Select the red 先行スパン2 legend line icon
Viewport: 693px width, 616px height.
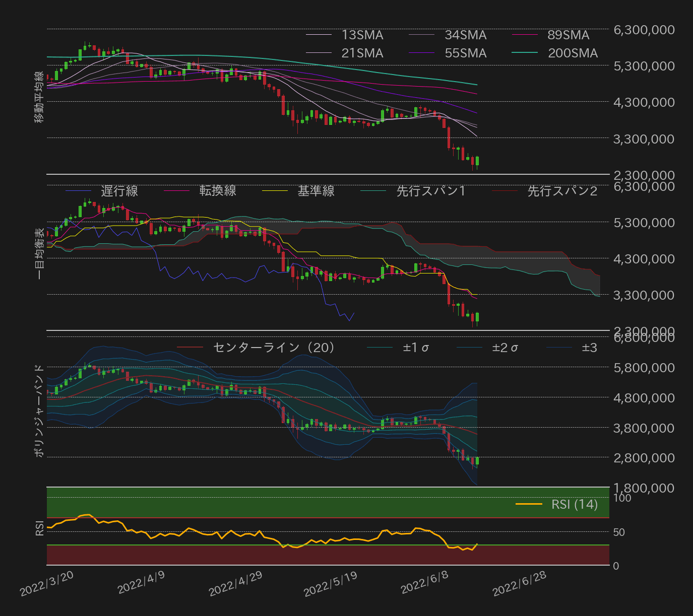[x=504, y=191]
